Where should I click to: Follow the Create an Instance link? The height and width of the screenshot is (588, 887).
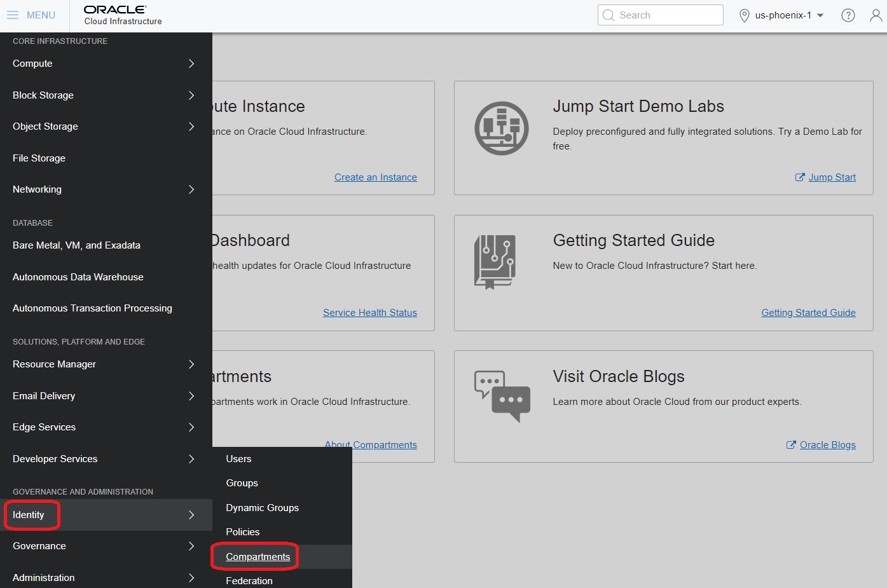coord(376,177)
